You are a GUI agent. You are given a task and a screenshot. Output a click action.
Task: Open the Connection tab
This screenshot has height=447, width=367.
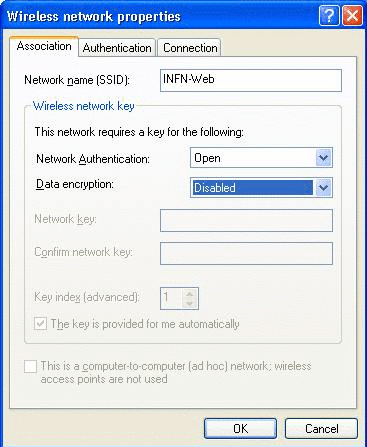tap(190, 48)
